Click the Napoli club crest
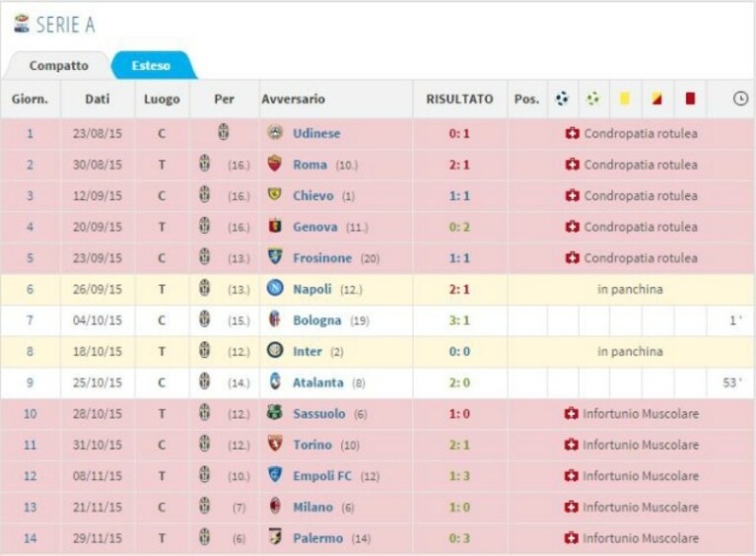756x556 pixels. [x=275, y=289]
